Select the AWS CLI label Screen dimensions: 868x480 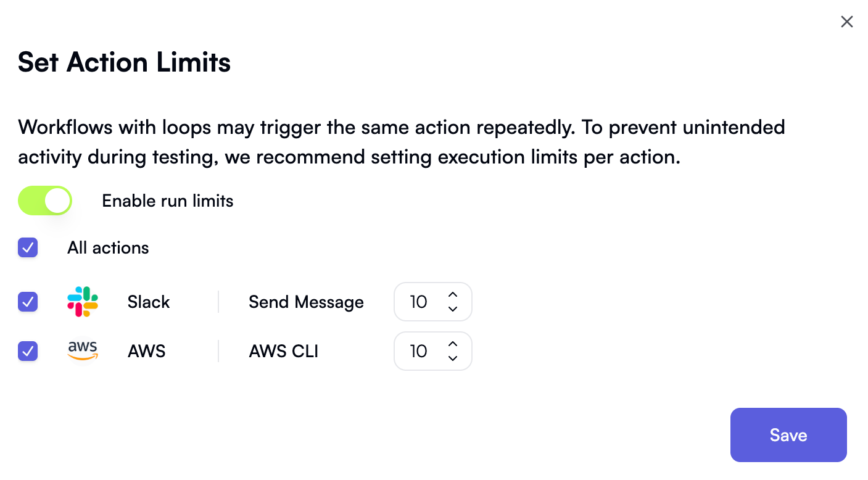pyautogui.click(x=283, y=350)
